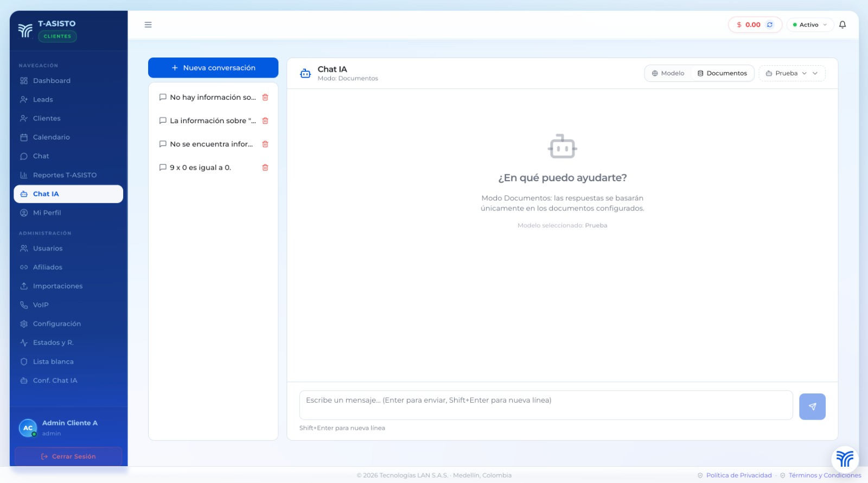868x483 pixels.
Task: Start a Nueva conversación
Action: tap(213, 68)
